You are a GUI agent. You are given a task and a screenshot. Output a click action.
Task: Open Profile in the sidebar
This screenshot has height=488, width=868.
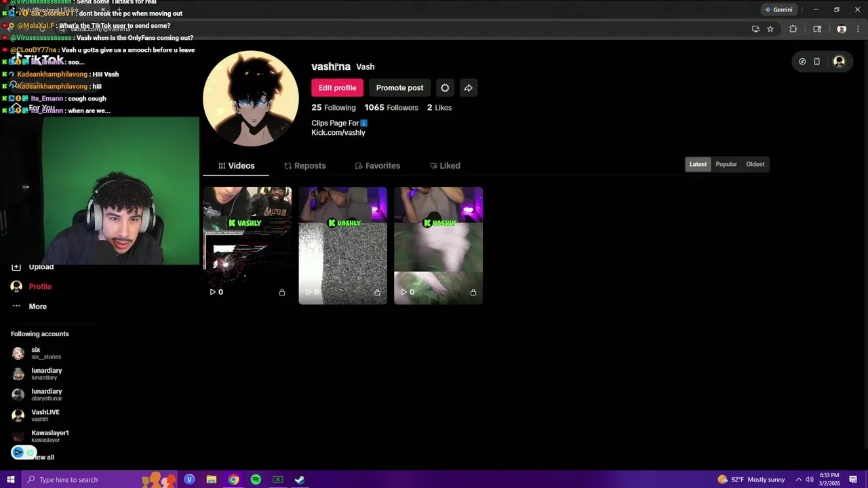(31, 287)
